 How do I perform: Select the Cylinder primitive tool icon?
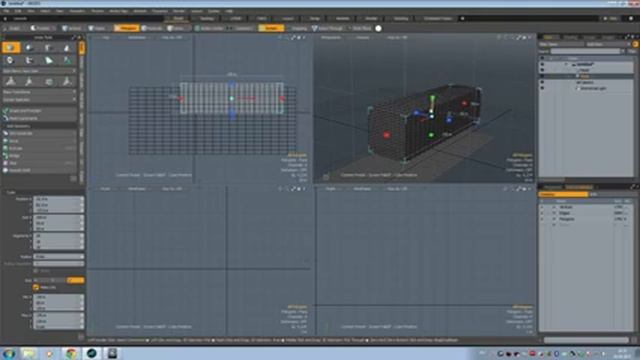pos(48,48)
